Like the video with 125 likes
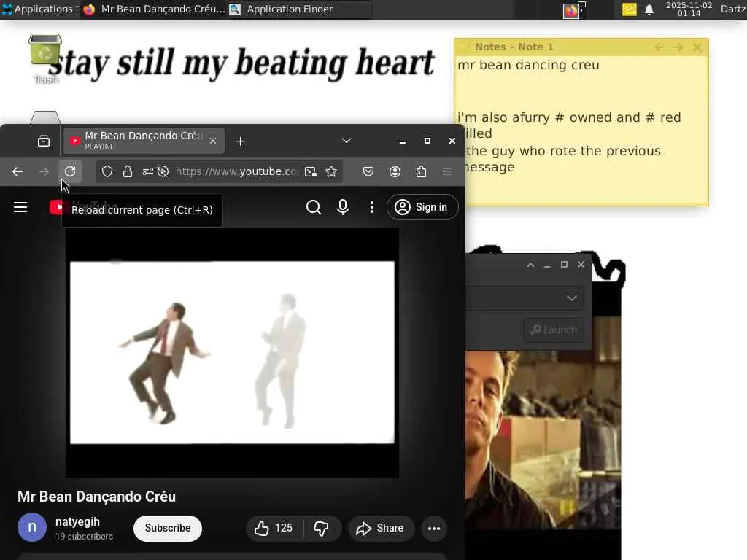Image resolution: width=747 pixels, height=560 pixels. [x=274, y=528]
